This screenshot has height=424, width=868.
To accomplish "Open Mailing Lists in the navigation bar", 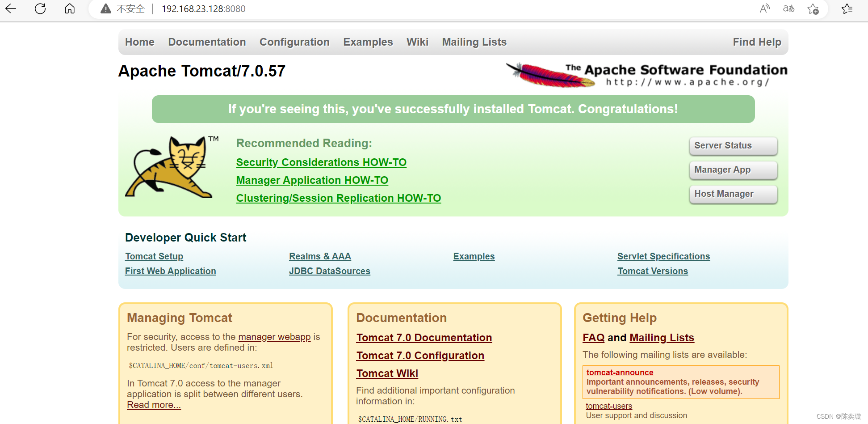I will pos(474,42).
